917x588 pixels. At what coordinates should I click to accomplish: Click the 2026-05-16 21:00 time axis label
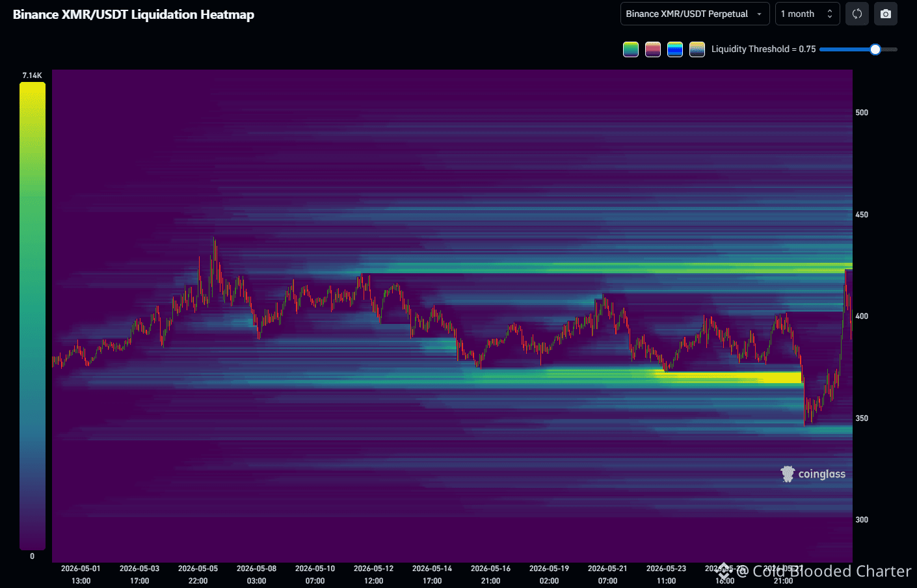coord(490,574)
